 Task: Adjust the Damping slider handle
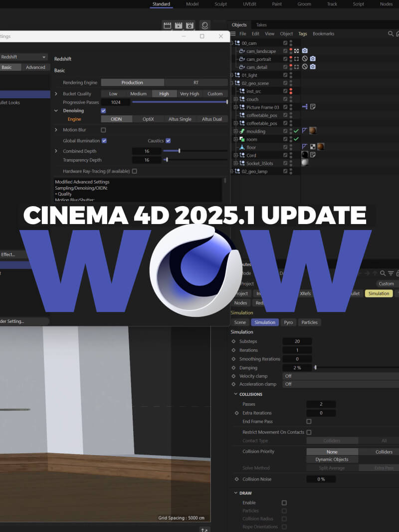click(x=316, y=367)
